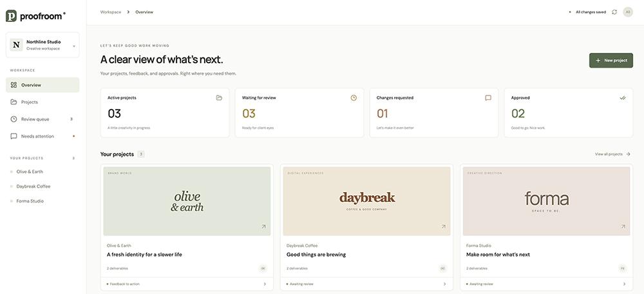Click the member avatar on Olive & Earth card
This screenshot has width=644, height=294.
tap(263, 268)
